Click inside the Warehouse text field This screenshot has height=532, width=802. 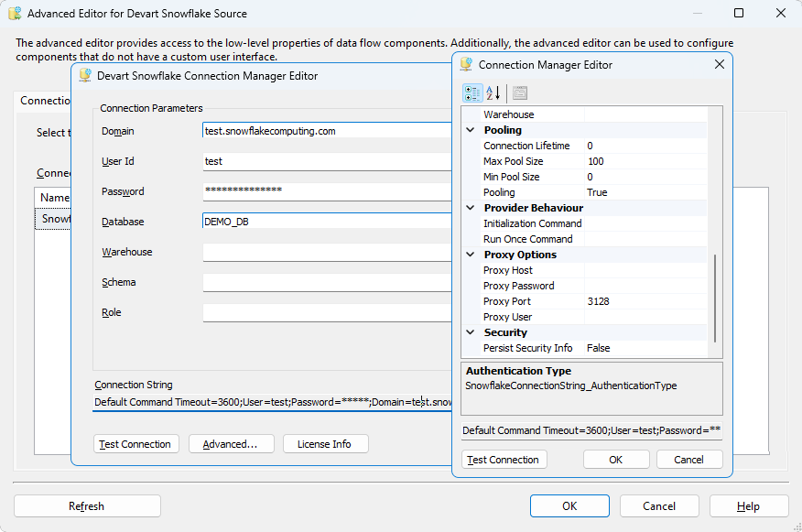pos(327,253)
